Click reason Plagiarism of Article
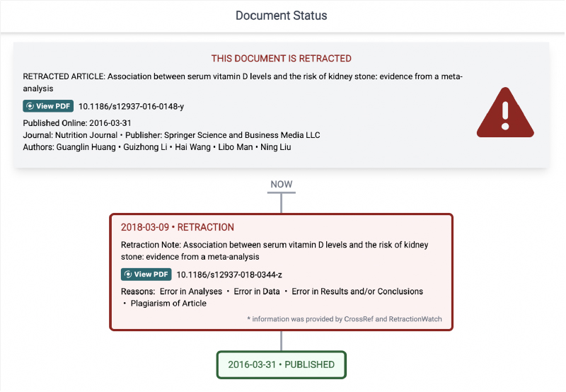Viewport: 566px width, 392px height. (168, 304)
